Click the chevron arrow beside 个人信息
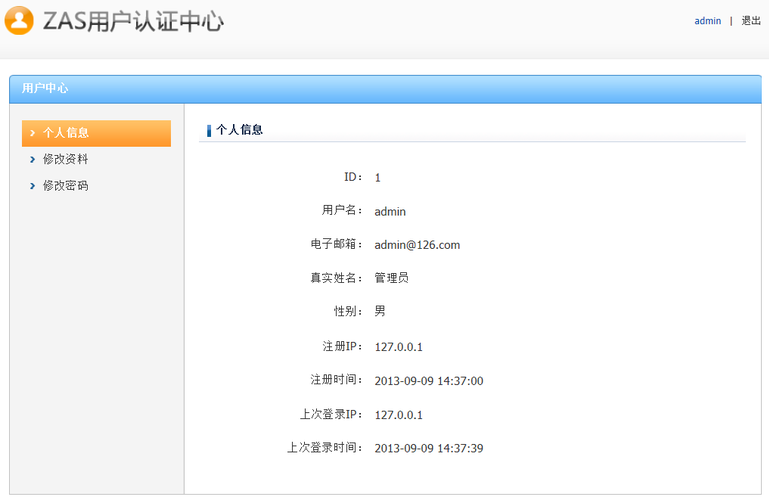Image resolution: width=769 pixels, height=500 pixels. [33, 133]
